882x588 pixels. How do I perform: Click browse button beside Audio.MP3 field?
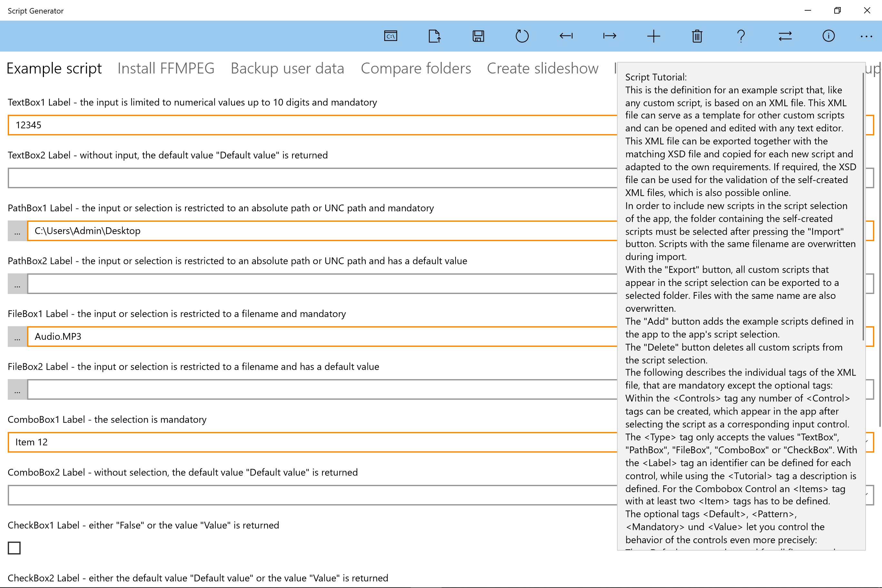tap(17, 337)
